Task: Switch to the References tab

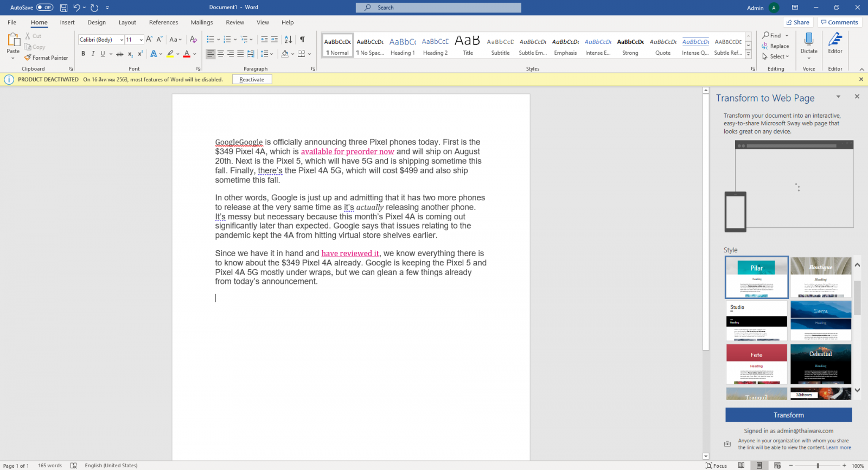Action: [163, 22]
